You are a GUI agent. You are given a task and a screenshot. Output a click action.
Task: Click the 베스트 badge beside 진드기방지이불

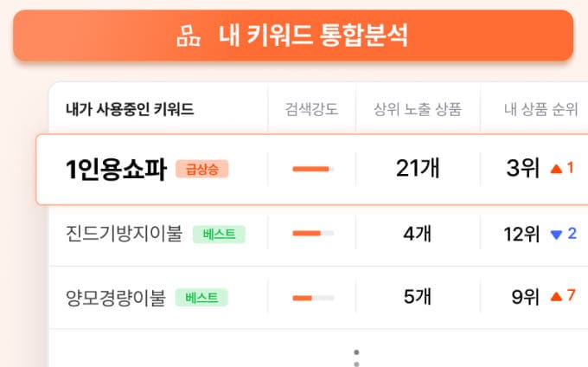tap(219, 235)
